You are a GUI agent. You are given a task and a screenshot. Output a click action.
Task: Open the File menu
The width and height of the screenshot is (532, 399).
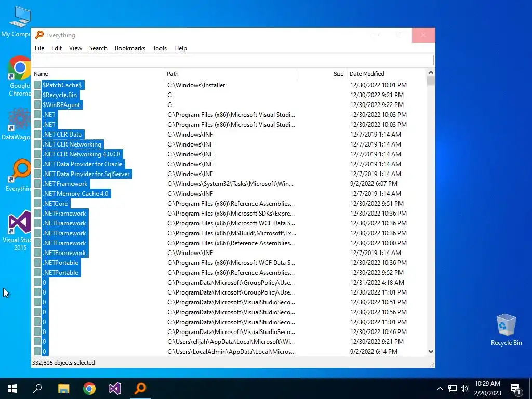(x=39, y=48)
